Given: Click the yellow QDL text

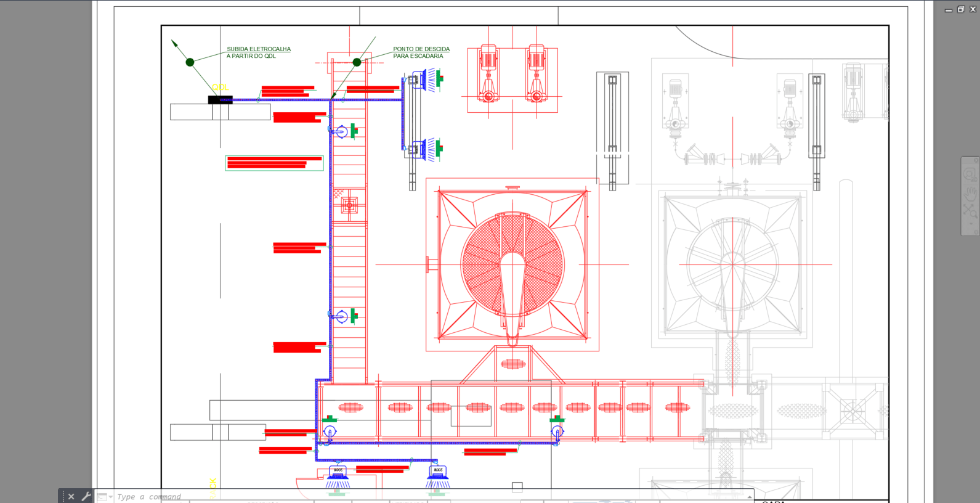Looking at the screenshot, I should pyautogui.click(x=221, y=87).
